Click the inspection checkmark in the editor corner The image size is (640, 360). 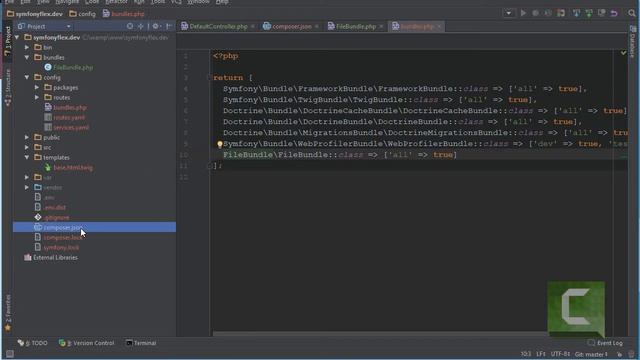[623, 53]
